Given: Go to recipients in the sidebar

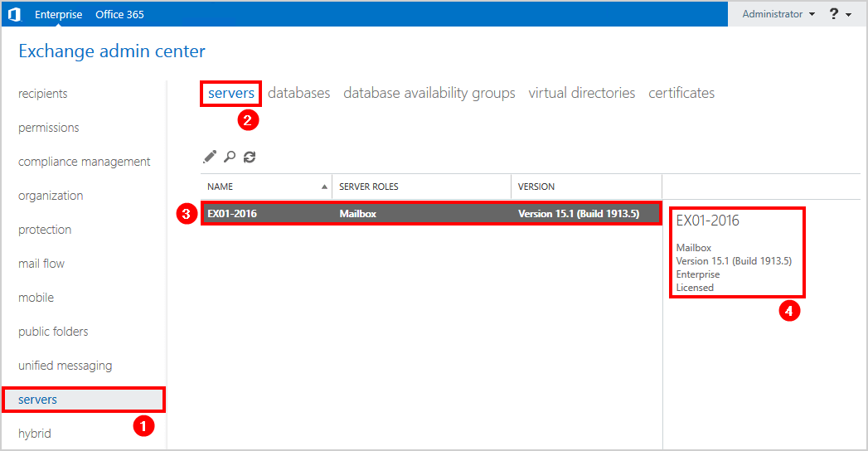Looking at the screenshot, I should pyautogui.click(x=42, y=94).
